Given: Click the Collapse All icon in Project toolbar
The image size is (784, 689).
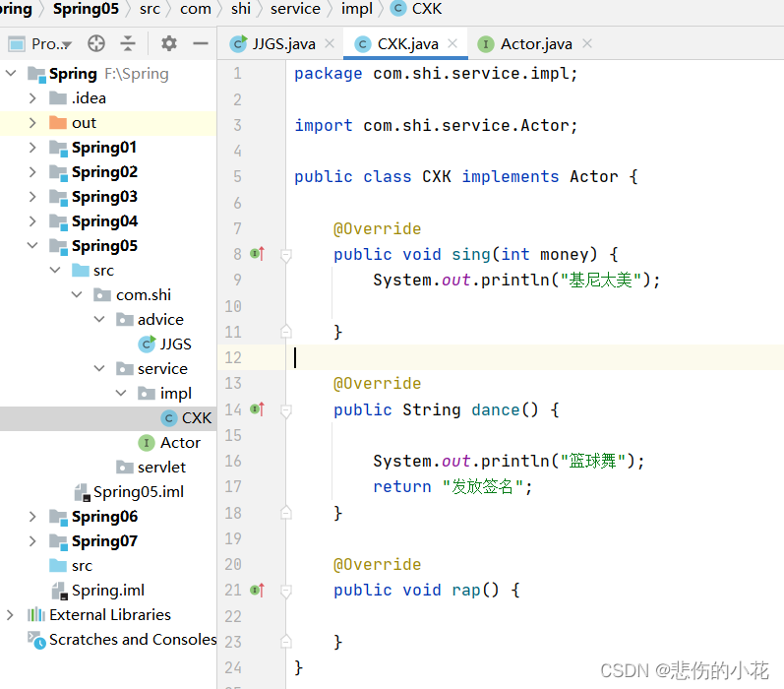Looking at the screenshot, I should [128, 44].
